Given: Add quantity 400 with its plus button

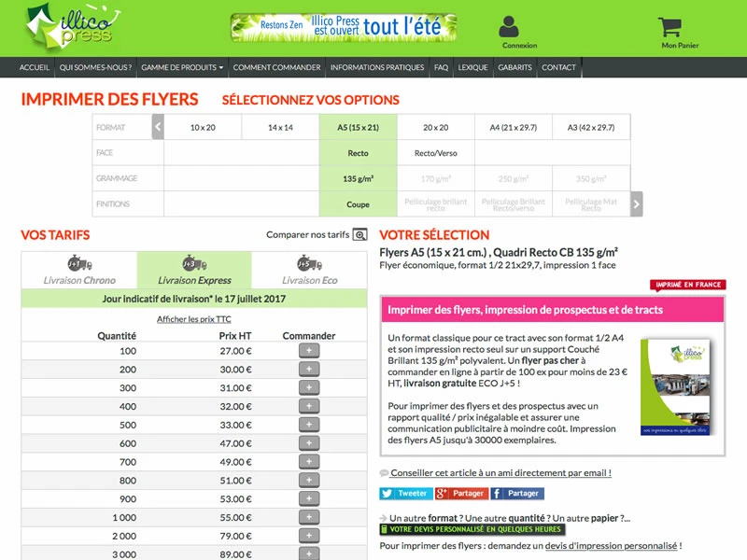Looking at the screenshot, I should [x=309, y=406].
